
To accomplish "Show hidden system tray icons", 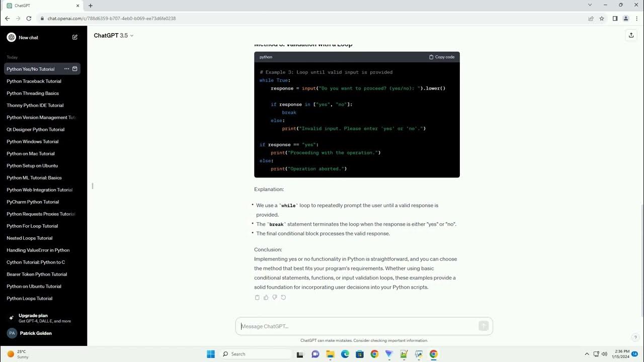I will (x=587, y=354).
